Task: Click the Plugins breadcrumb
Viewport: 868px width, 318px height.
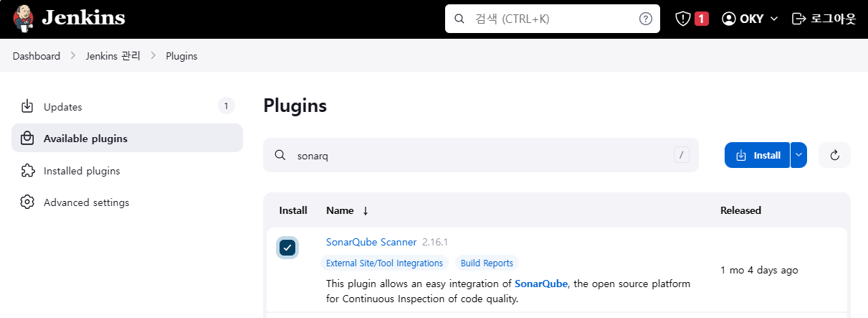Action: (x=181, y=56)
